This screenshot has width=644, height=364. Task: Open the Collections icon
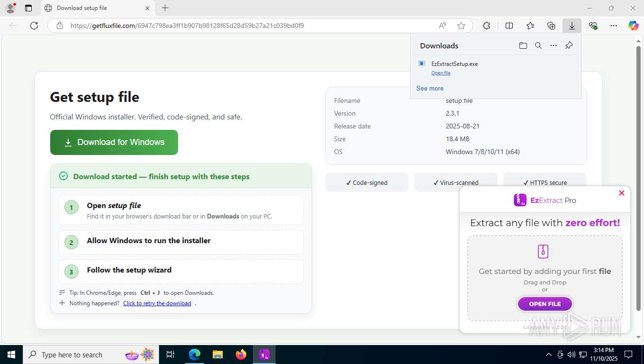(551, 26)
